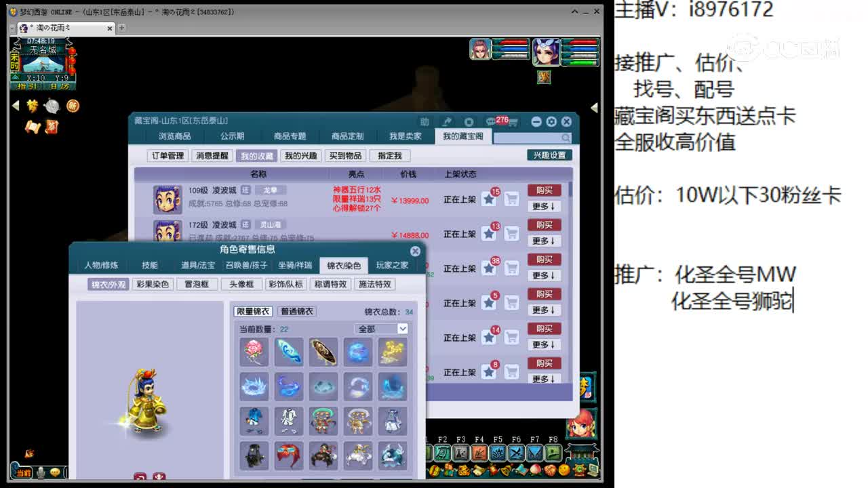Click the 订单管理 button
Screen dimensions: 868x488
(167, 155)
